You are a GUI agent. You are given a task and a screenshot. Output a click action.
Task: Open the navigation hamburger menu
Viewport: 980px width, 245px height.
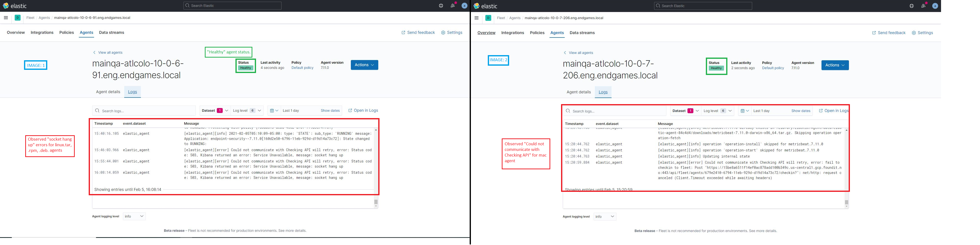click(x=6, y=17)
